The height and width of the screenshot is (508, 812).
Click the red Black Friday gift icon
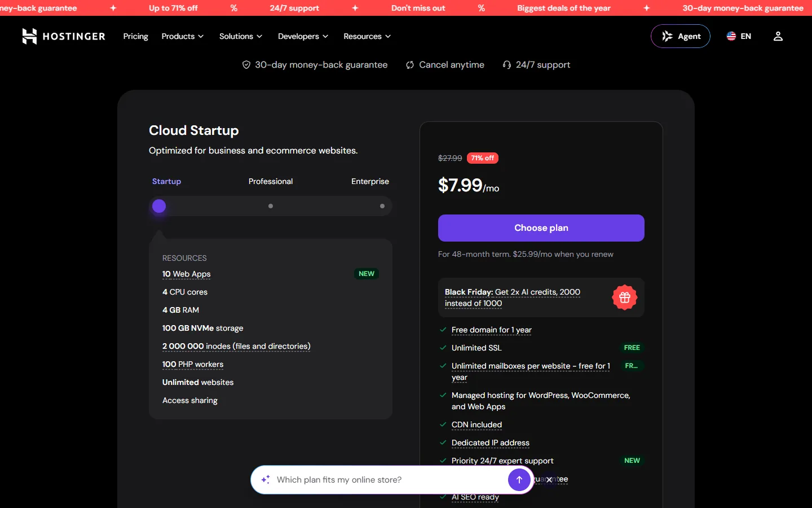coord(625,297)
